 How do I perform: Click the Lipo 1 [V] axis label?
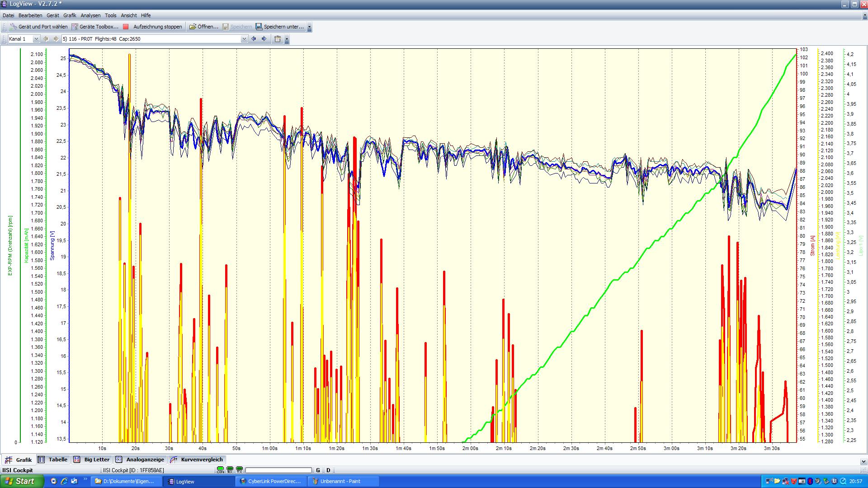click(x=861, y=245)
